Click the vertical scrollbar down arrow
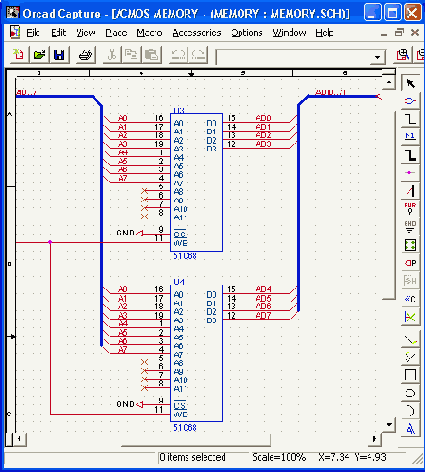The width and height of the screenshot is (425, 472). coord(389,425)
